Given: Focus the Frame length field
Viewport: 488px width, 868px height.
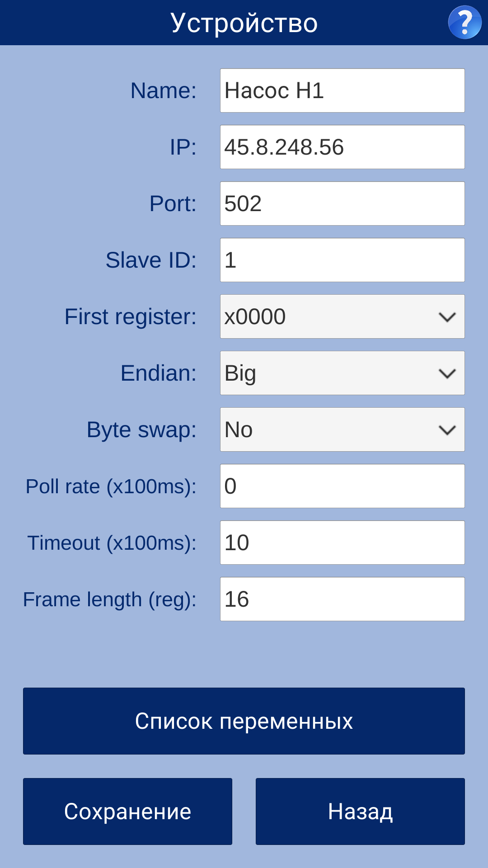Looking at the screenshot, I should coord(342,599).
